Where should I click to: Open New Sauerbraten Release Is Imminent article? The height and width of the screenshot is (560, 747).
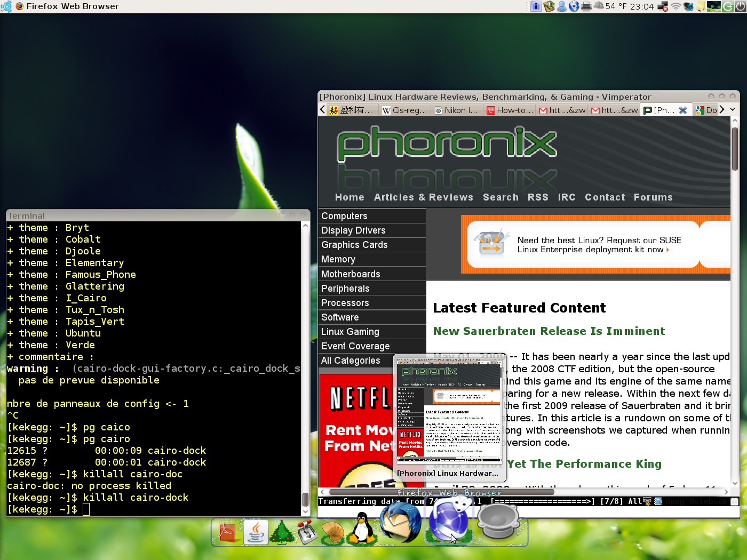549,331
